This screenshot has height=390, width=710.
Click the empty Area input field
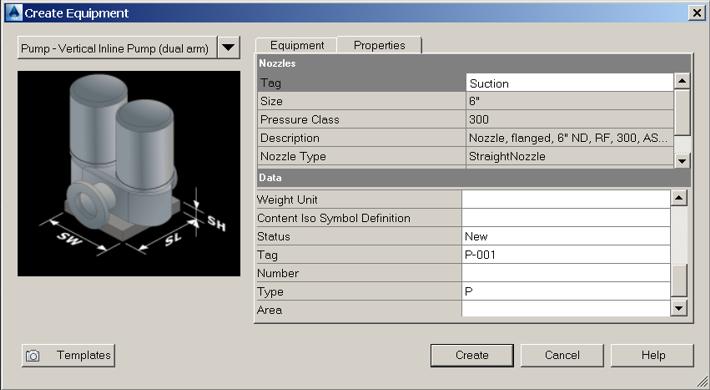pyautogui.click(x=566, y=309)
